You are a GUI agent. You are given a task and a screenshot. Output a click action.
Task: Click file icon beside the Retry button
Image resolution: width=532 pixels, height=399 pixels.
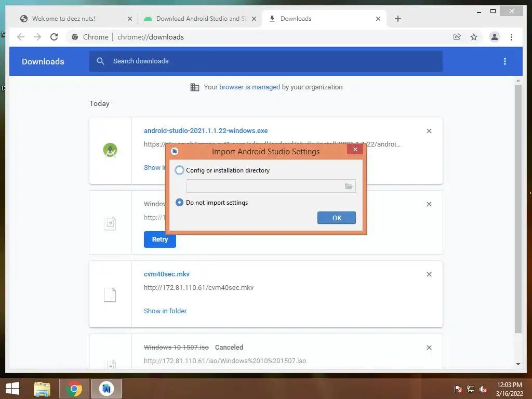point(110,223)
